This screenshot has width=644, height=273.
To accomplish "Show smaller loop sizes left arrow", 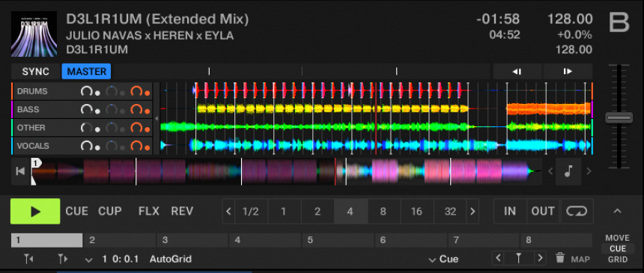I will [x=228, y=212].
